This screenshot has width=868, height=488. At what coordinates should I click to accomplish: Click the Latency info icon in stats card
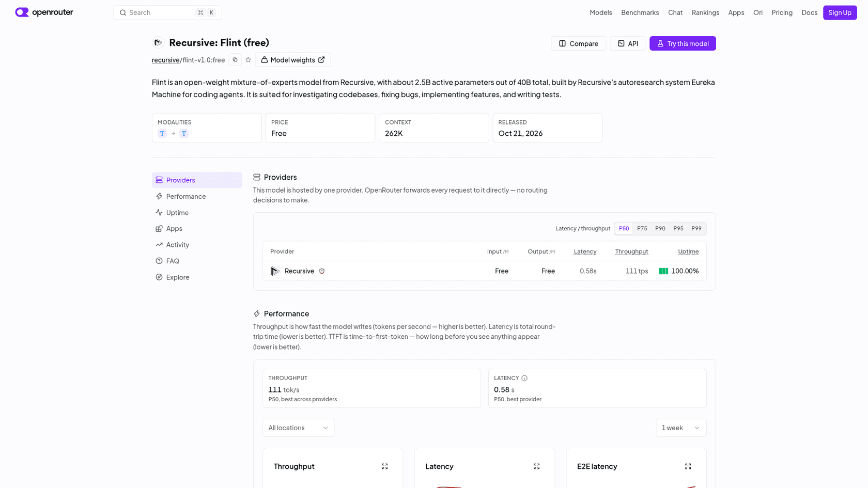524,378
